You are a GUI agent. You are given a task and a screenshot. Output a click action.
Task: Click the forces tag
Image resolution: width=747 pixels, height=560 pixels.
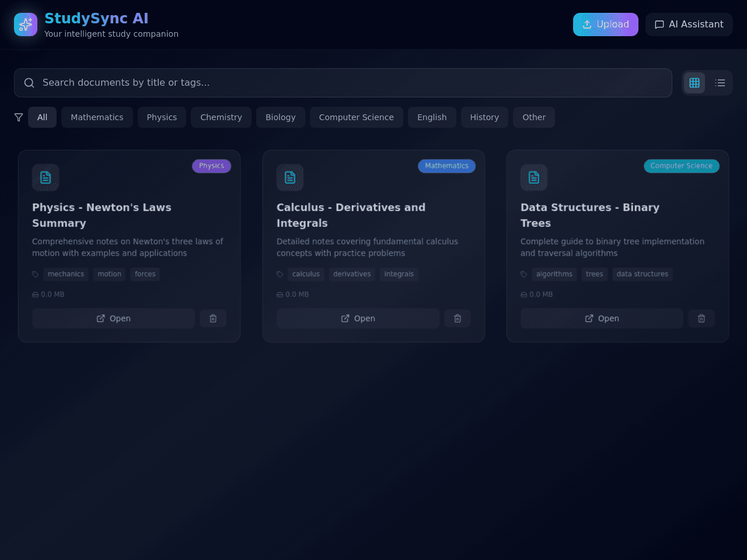coord(145,274)
